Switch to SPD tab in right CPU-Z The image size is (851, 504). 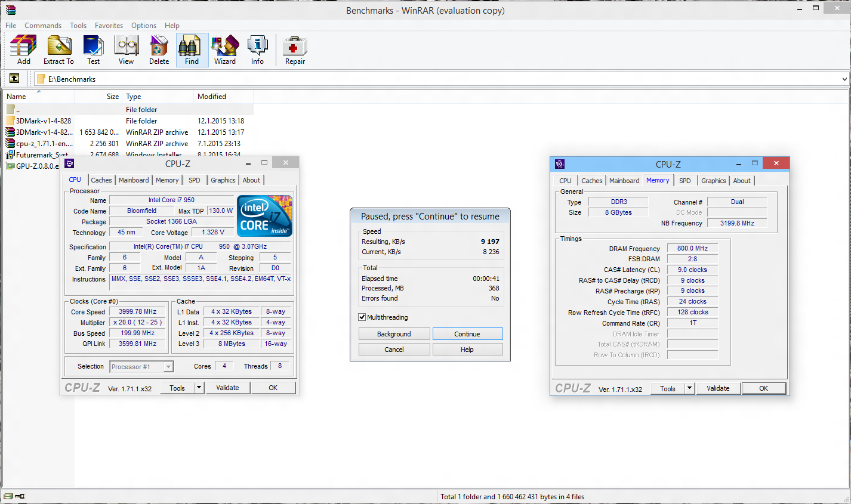685,181
